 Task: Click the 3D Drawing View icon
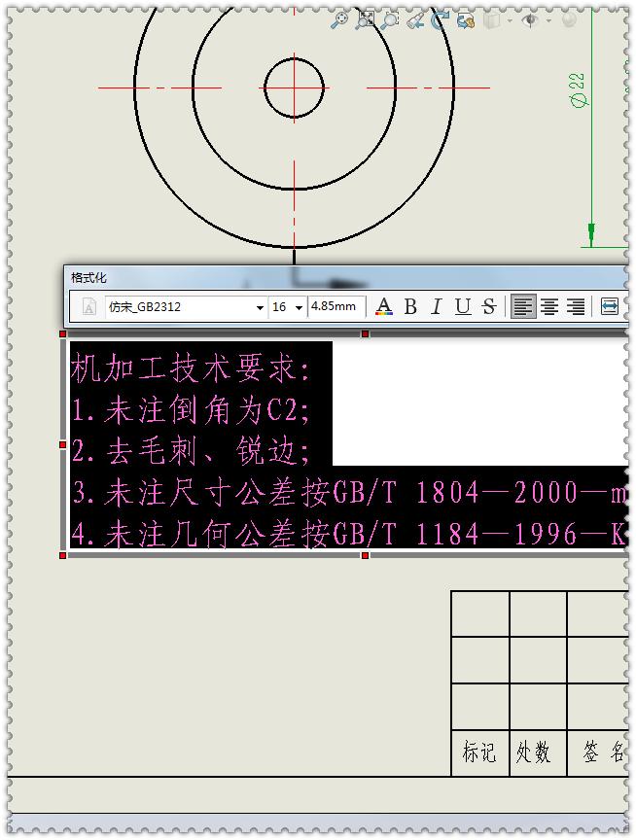pyautogui.click(x=466, y=20)
